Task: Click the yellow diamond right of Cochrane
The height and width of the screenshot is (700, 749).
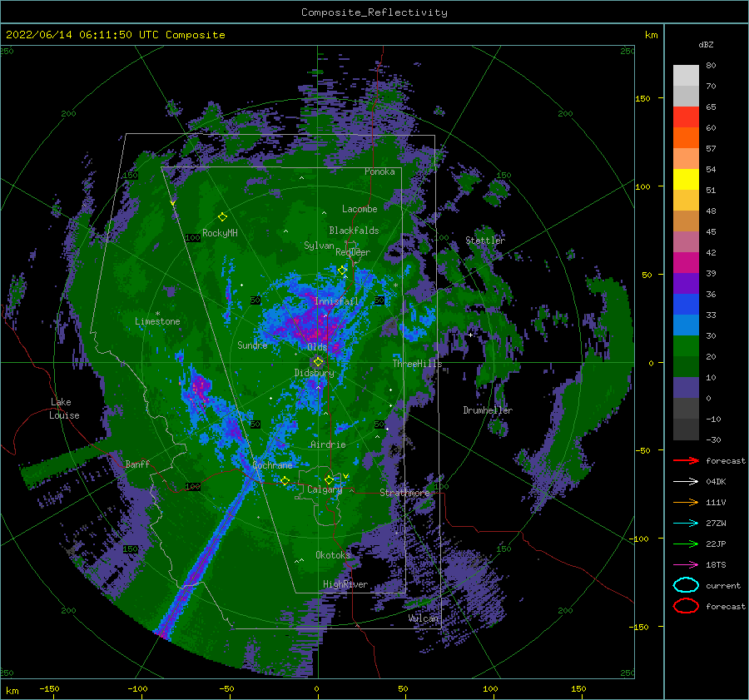Action: (285, 481)
